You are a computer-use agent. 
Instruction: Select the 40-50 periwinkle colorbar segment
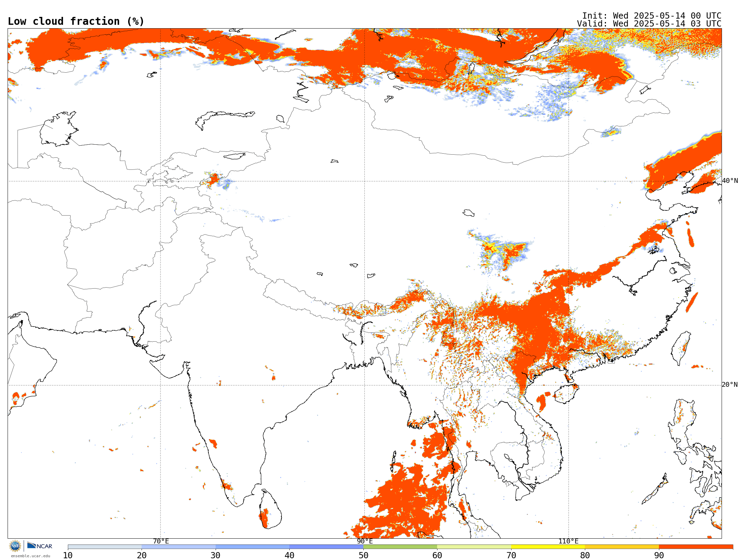326,547
